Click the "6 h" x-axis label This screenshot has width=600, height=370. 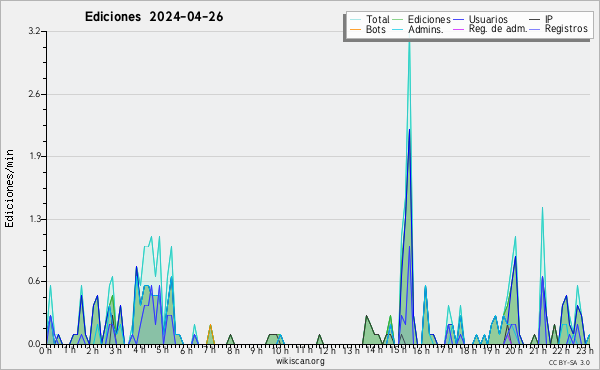tap(186, 350)
